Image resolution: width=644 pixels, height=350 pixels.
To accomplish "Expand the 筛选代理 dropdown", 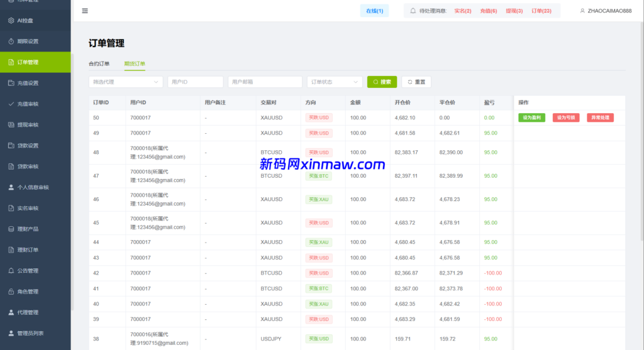I will (x=126, y=82).
